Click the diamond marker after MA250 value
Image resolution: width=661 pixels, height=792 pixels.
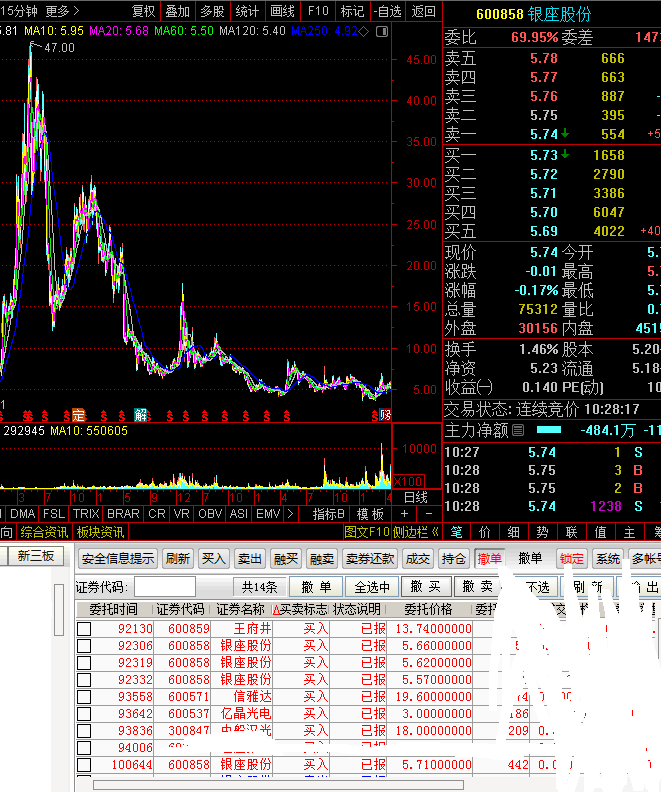pyautogui.click(x=364, y=31)
